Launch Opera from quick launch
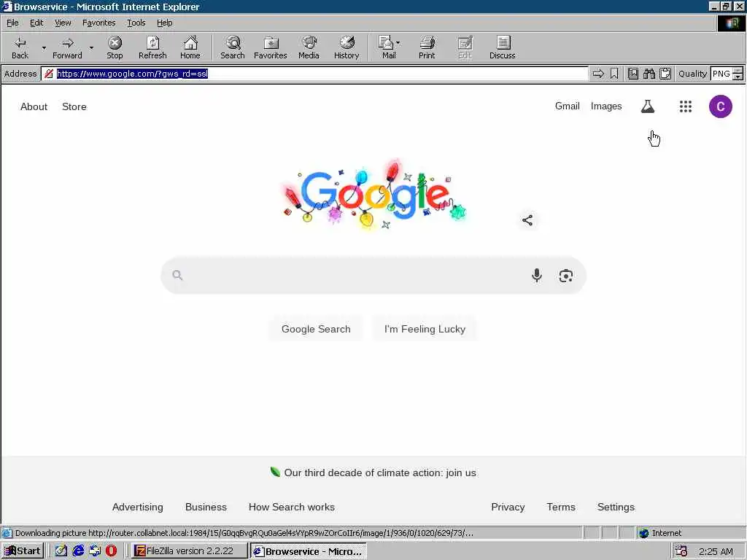747x560 pixels. (x=111, y=551)
